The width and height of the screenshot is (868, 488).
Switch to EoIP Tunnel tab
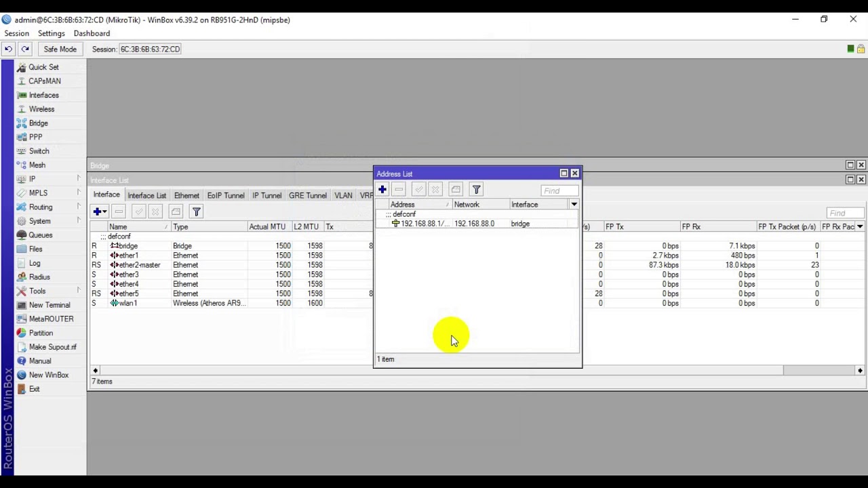(x=226, y=195)
